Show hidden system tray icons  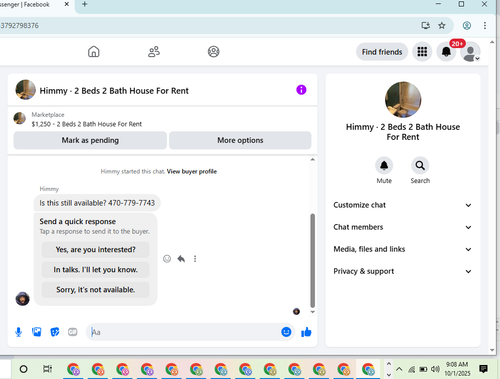(x=399, y=369)
